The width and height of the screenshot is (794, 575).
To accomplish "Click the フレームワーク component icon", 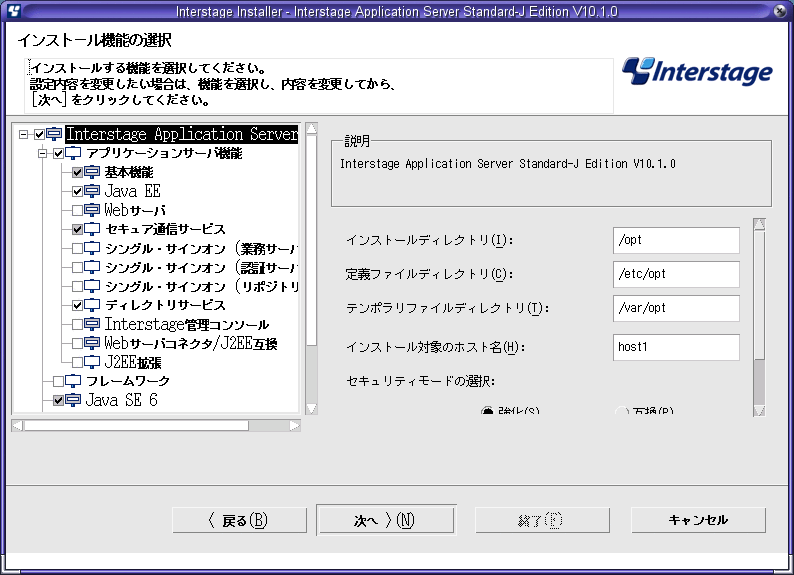I will pos(73,381).
